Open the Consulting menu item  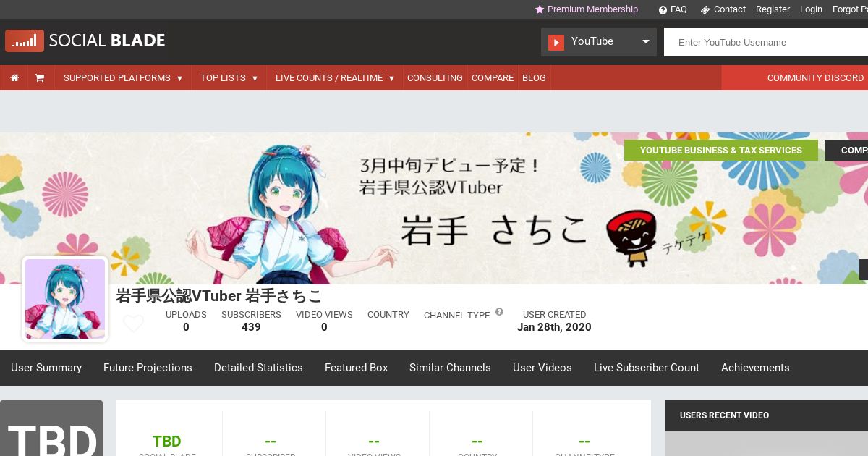pos(435,78)
